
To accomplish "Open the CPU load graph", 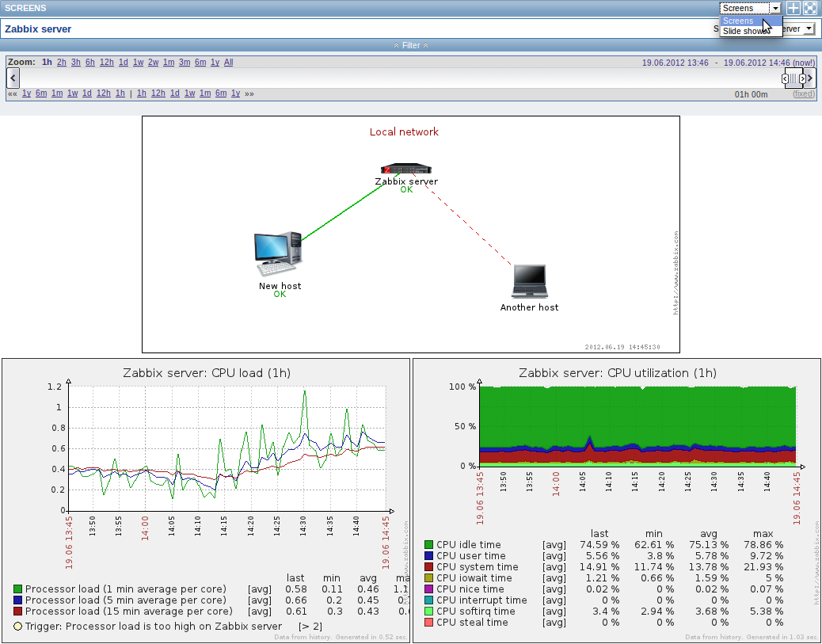I will [206, 501].
